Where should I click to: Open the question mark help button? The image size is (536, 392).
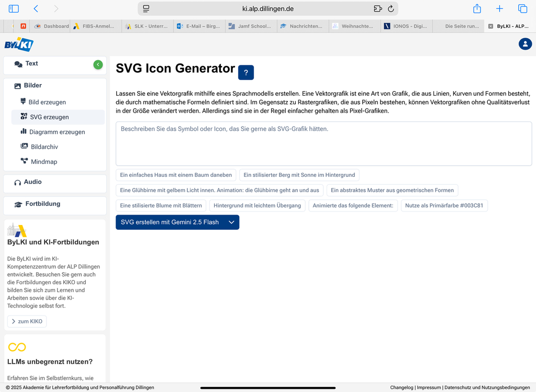pos(245,73)
